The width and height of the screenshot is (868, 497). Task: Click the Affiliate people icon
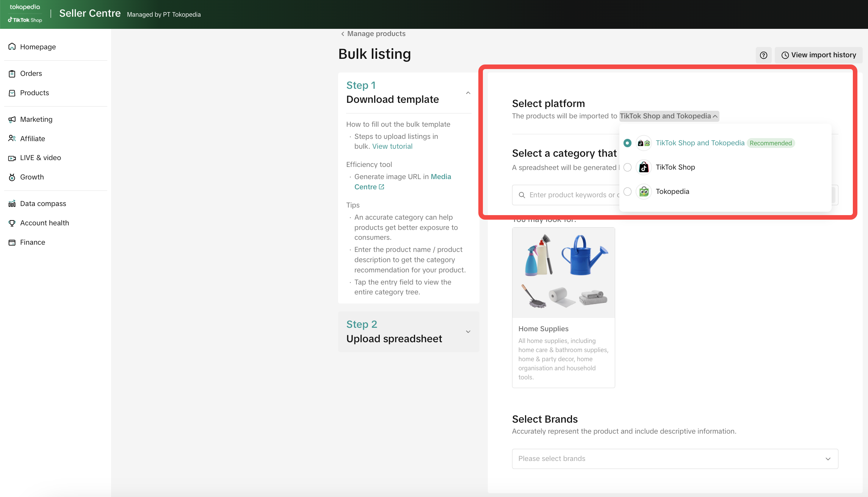[12, 138]
